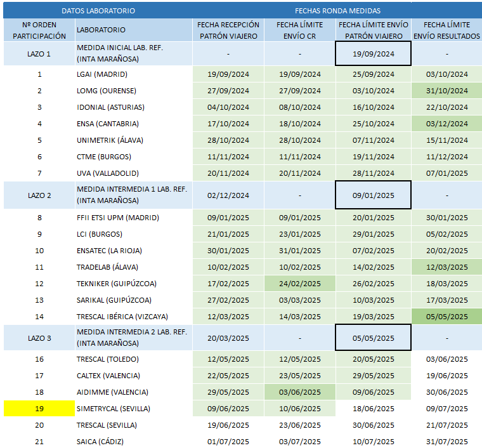Screen dimensions: 482x448
Task: Click the LCI (BURGOS) laboratory cell
Action: coord(134,234)
